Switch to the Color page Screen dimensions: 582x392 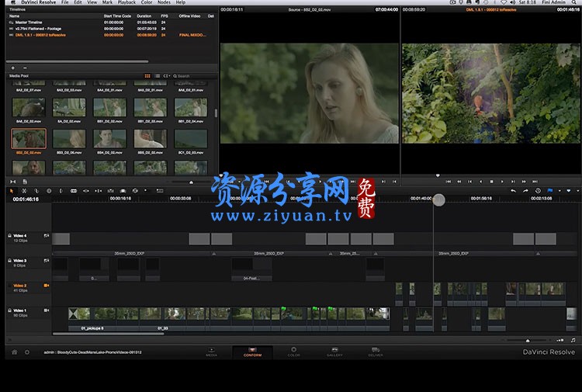click(293, 352)
